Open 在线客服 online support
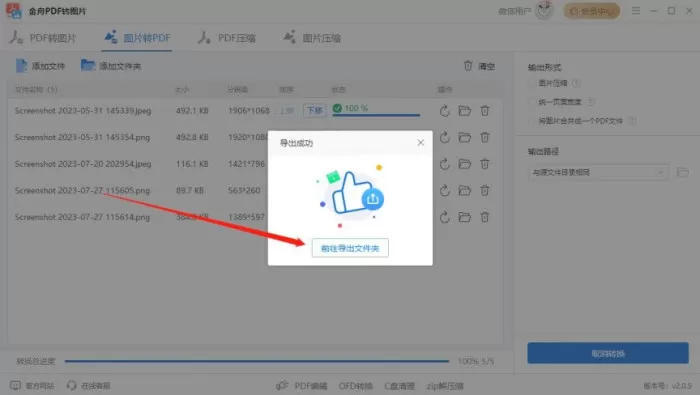This screenshot has height=395, width=700. tap(88, 386)
